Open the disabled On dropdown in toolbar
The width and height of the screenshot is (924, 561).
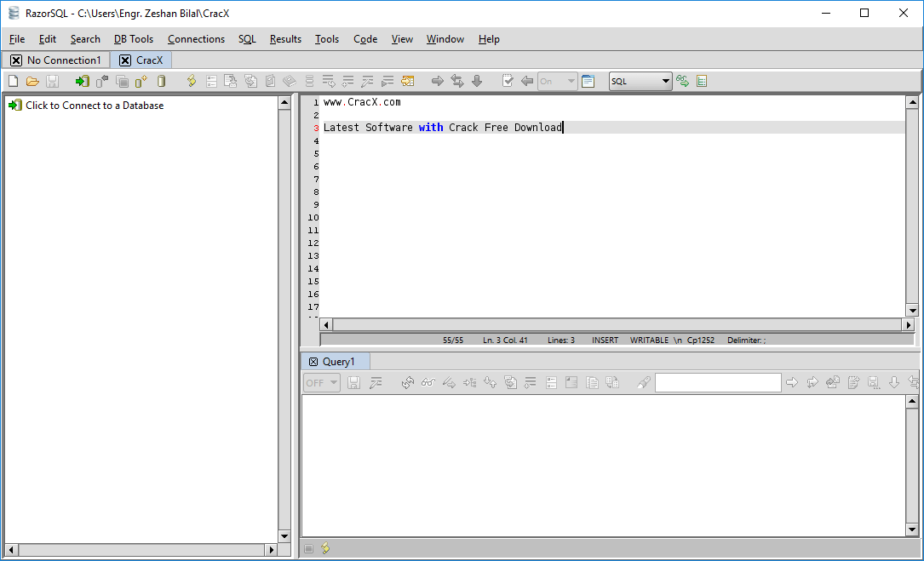pos(557,82)
